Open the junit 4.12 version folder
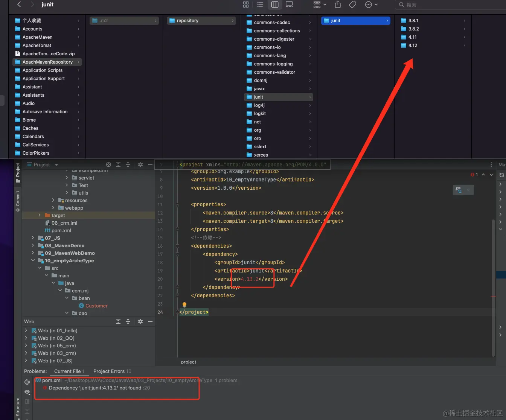This screenshot has height=420, width=506. (x=433, y=46)
